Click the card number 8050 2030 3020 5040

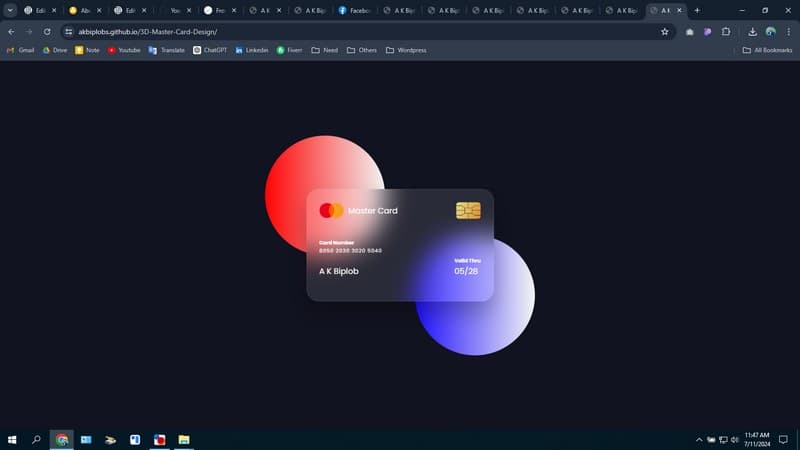click(x=350, y=251)
